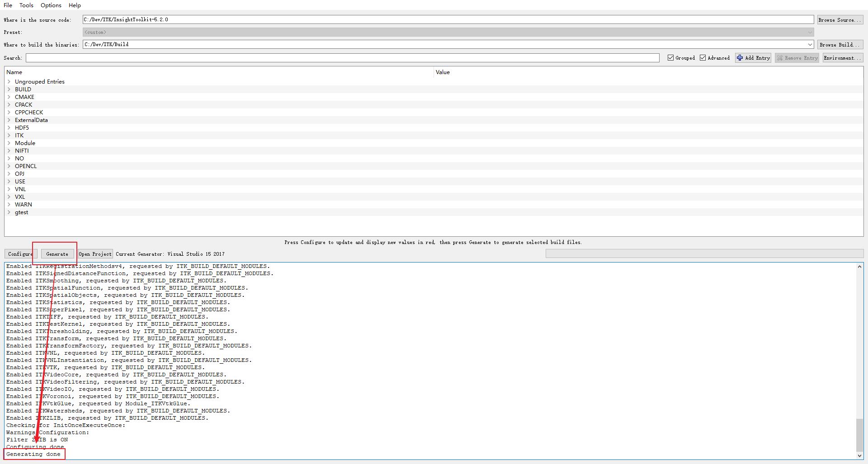868x464 pixels.
Task: Click the 'Enabled ITKVideoIO' log line
Action: [x=113, y=389]
